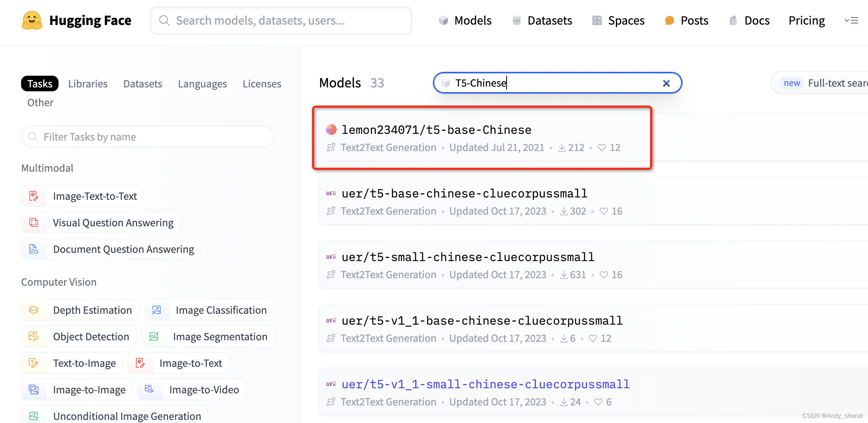Click the 212 downloads count on lemon234071 model
Image resolution: width=868 pixels, height=423 pixels.
(571, 148)
